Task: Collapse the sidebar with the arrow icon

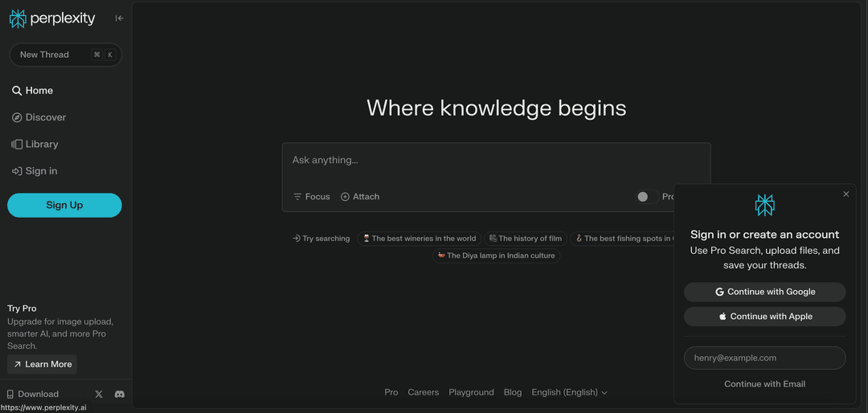Action: pyautogui.click(x=119, y=18)
